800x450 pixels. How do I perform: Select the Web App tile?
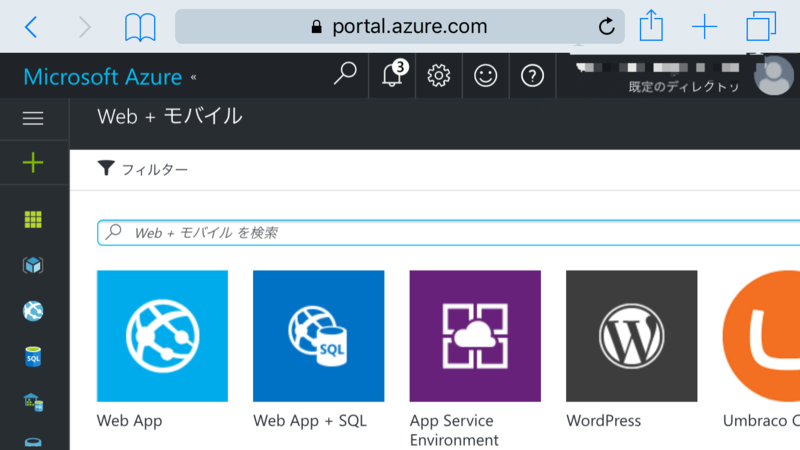pyautogui.click(x=162, y=336)
